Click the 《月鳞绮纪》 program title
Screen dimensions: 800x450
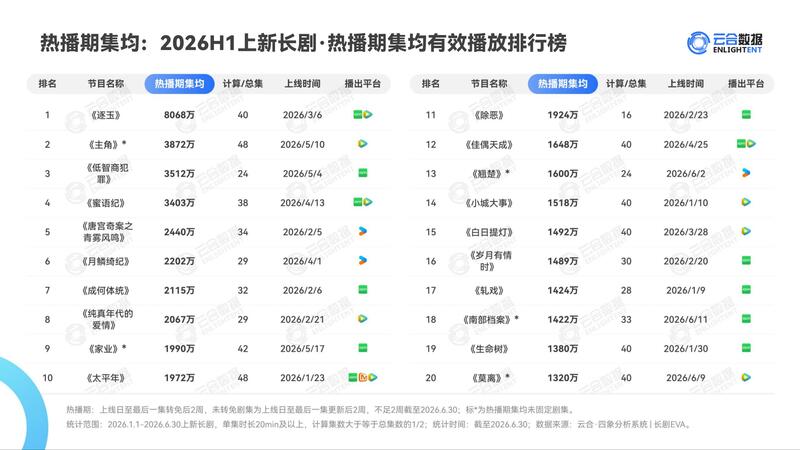pos(106,261)
